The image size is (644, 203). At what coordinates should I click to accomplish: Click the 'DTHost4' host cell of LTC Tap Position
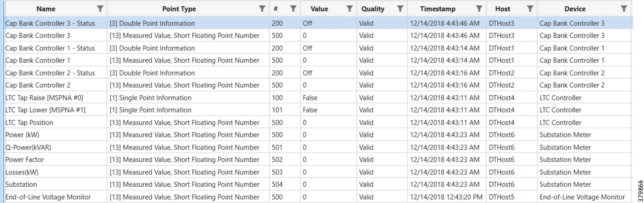[501, 123]
